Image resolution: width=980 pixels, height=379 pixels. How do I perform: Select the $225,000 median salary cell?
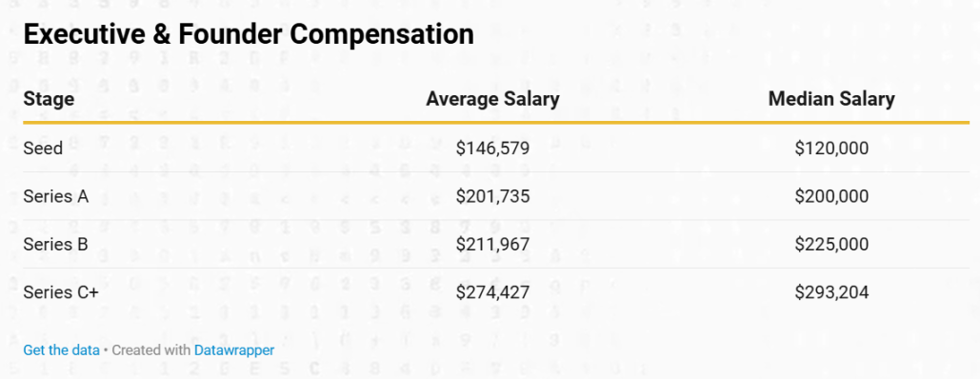tap(831, 245)
